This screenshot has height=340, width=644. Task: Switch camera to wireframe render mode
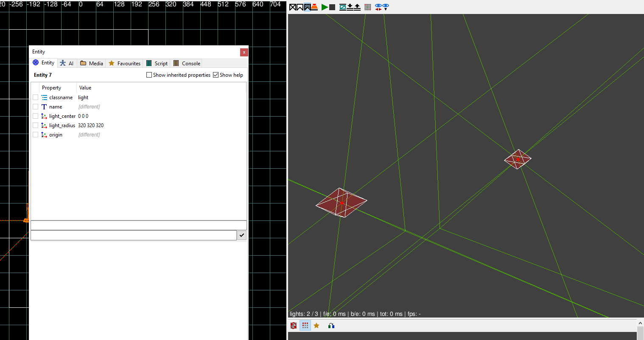[x=293, y=7]
